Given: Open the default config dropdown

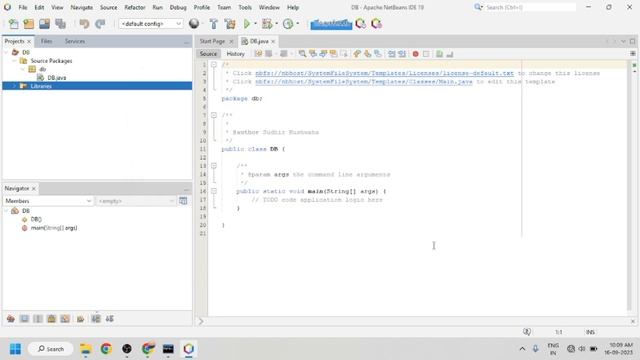Looking at the screenshot, I should tap(151, 24).
